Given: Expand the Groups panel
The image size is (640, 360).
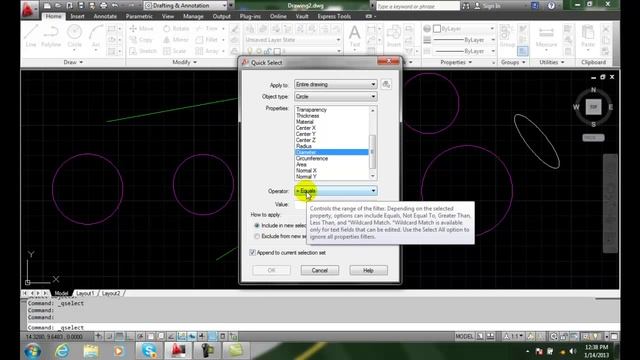Looking at the screenshot, I should 513,62.
